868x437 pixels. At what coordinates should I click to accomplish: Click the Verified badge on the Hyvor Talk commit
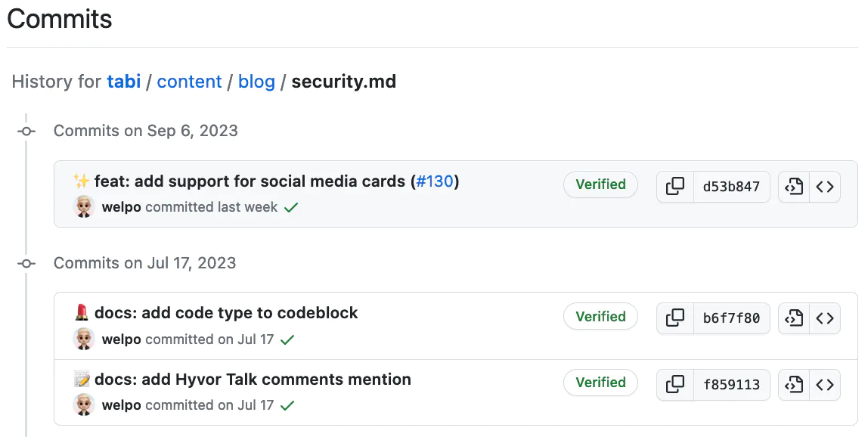[600, 382]
